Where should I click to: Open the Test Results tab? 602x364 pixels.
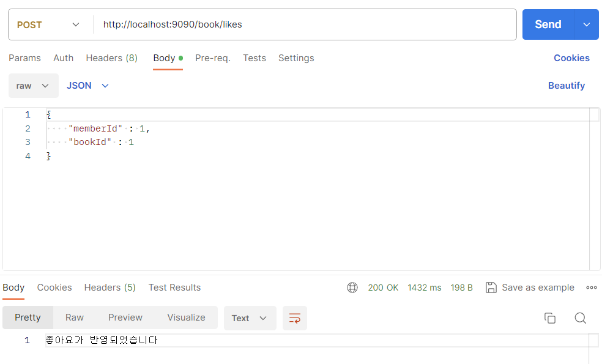pyautogui.click(x=175, y=288)
